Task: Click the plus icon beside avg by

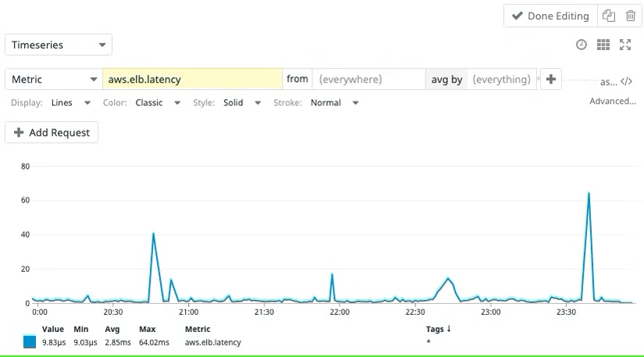Action: [550, 79]
